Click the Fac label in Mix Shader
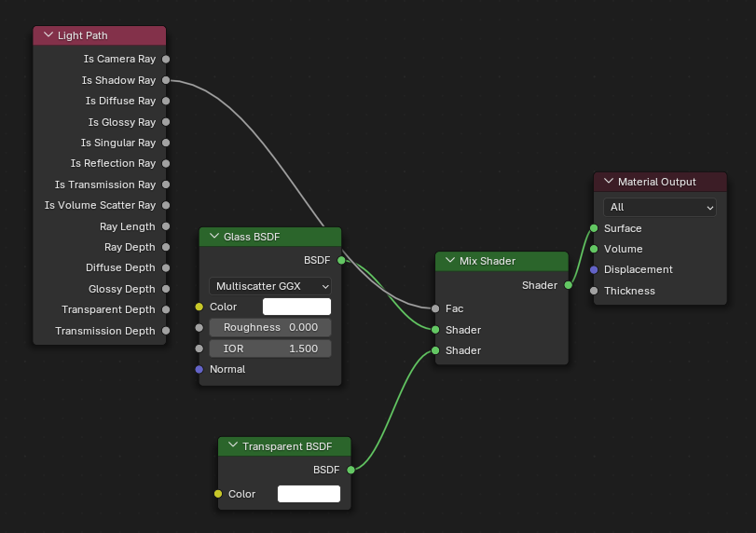The width and height of the screenshot is (756, 533). [x=454, y=308]
